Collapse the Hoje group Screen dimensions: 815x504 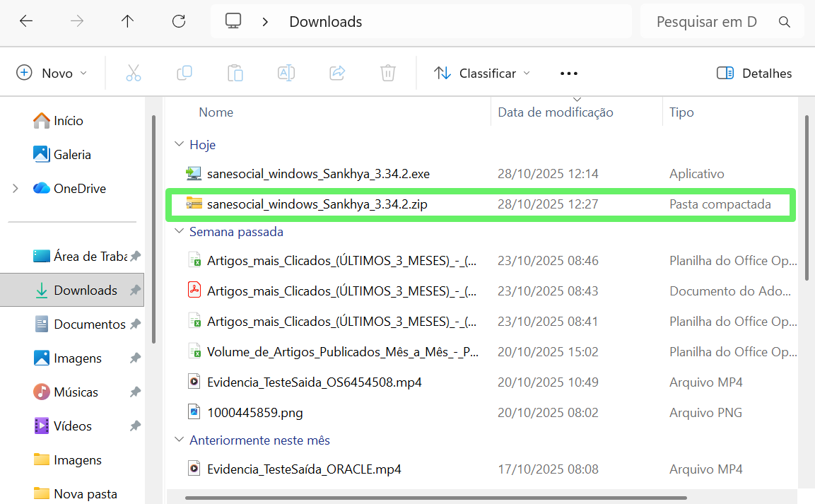tap(179, 144)
